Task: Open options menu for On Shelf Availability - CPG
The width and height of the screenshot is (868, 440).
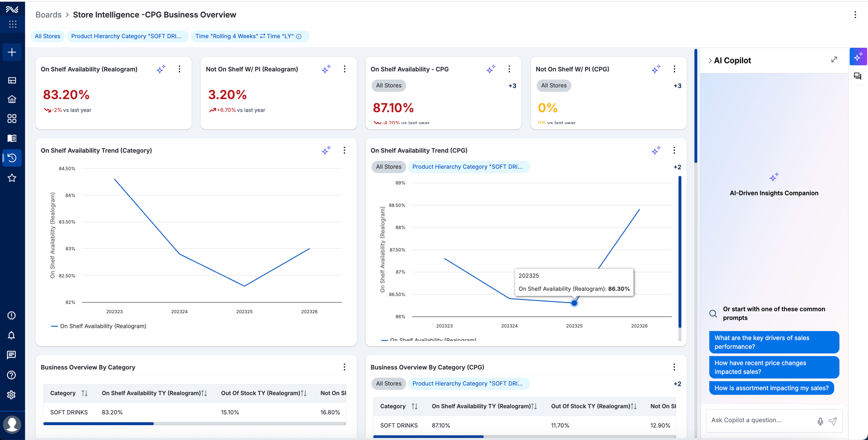Action: point(510,69)
